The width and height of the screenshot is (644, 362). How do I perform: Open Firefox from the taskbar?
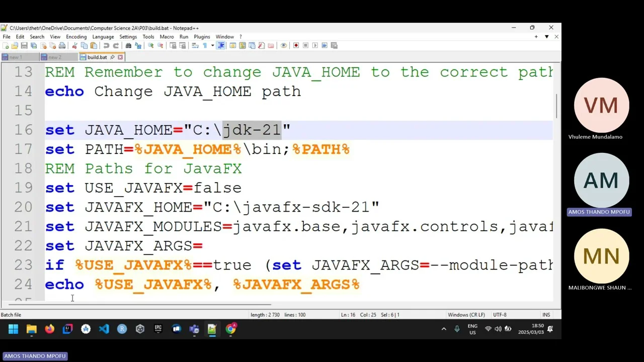coord(49,329)
